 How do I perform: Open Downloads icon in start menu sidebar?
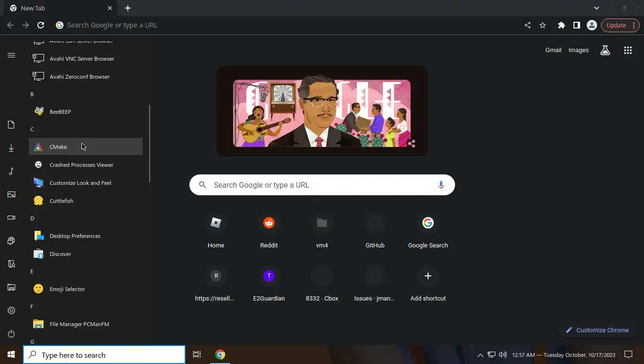pyautogui.click(x=11, y=148)
